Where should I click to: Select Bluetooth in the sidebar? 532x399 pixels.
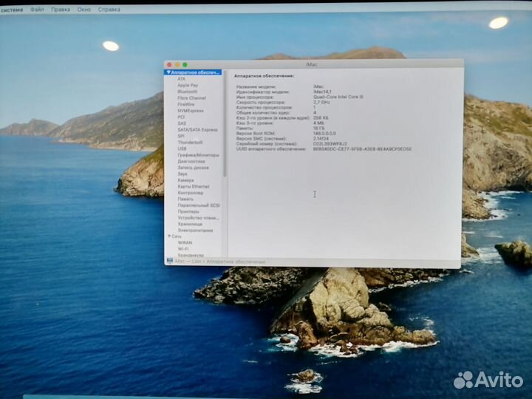187,92
